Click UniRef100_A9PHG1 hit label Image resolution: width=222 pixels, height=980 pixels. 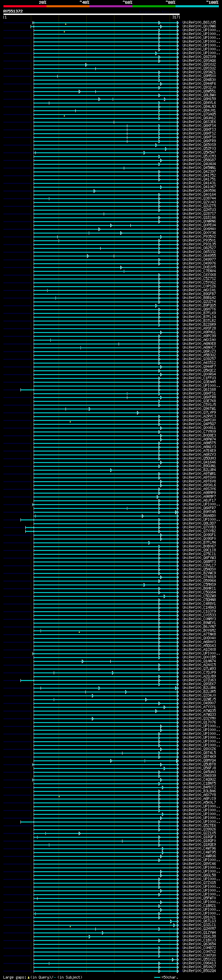(199, 332)
